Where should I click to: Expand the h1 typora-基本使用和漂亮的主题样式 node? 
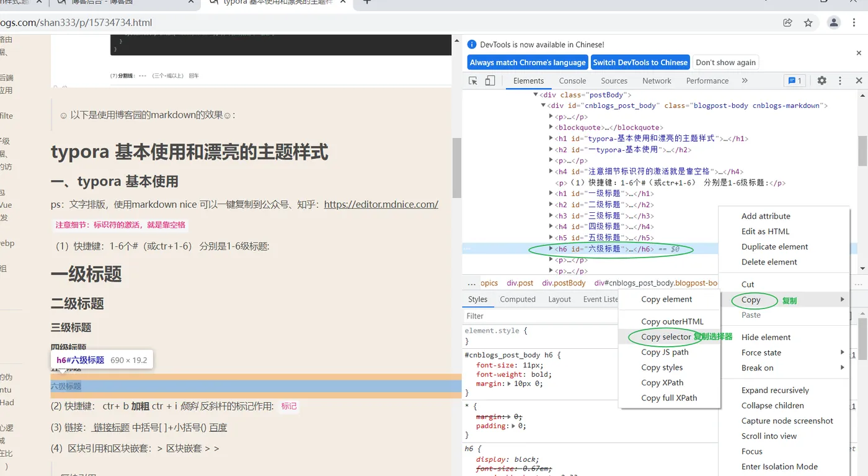pos(551,138)
